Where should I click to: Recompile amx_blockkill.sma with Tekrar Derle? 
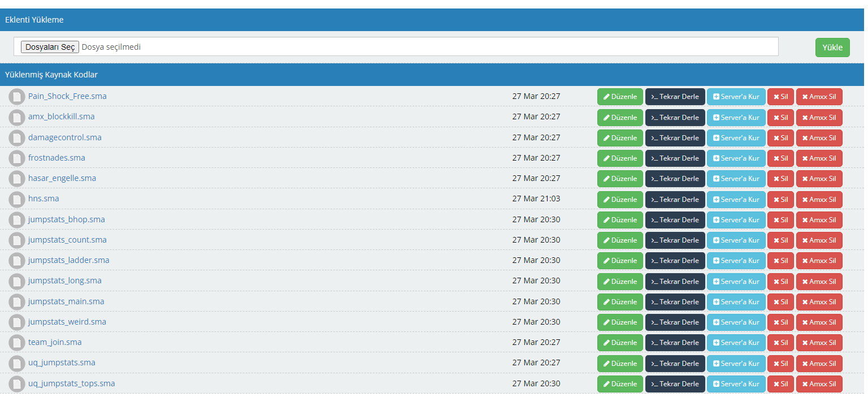(x=675, y=117)
